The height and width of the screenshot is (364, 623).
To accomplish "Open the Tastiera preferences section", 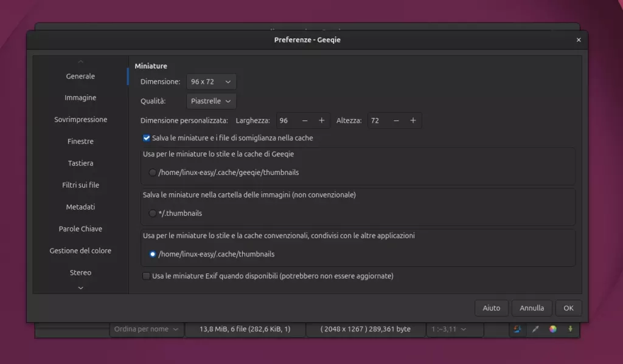I will point(80,163).
